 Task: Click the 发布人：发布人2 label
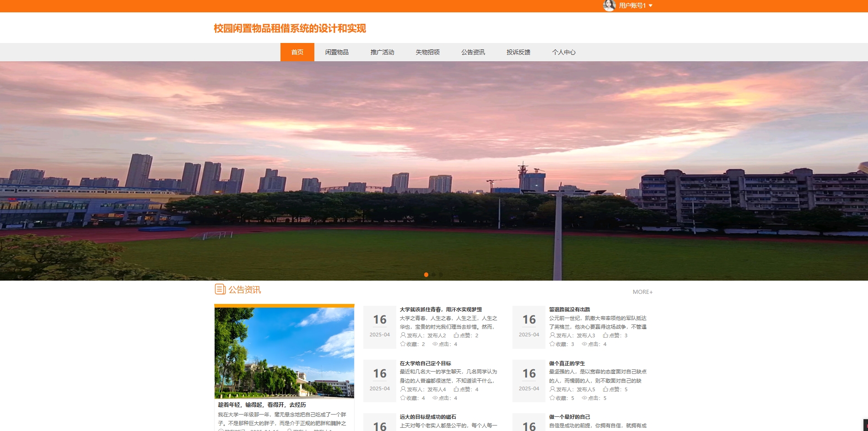(426, 335)
